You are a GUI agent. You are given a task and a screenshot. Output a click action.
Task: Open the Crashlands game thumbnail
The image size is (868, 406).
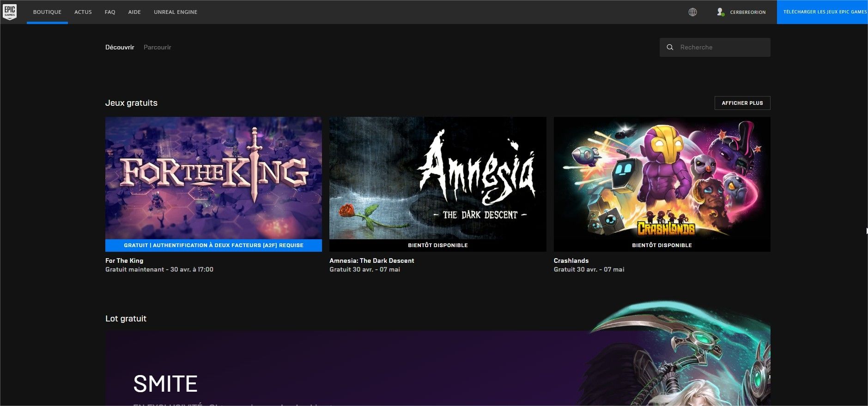pos(662,178)
